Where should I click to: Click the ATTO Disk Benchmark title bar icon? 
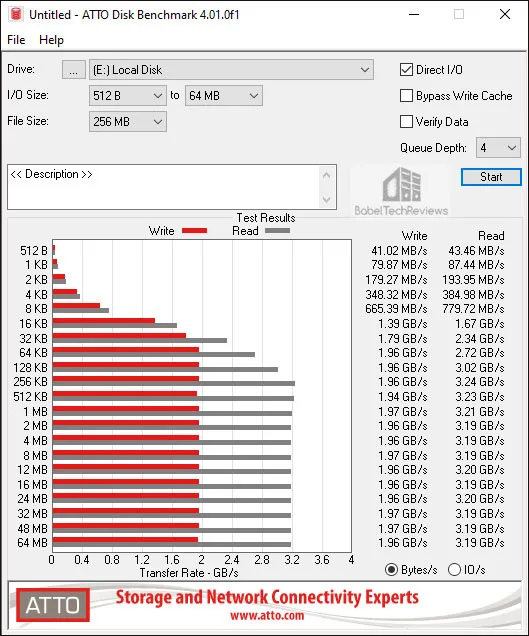tap(16, 14)
